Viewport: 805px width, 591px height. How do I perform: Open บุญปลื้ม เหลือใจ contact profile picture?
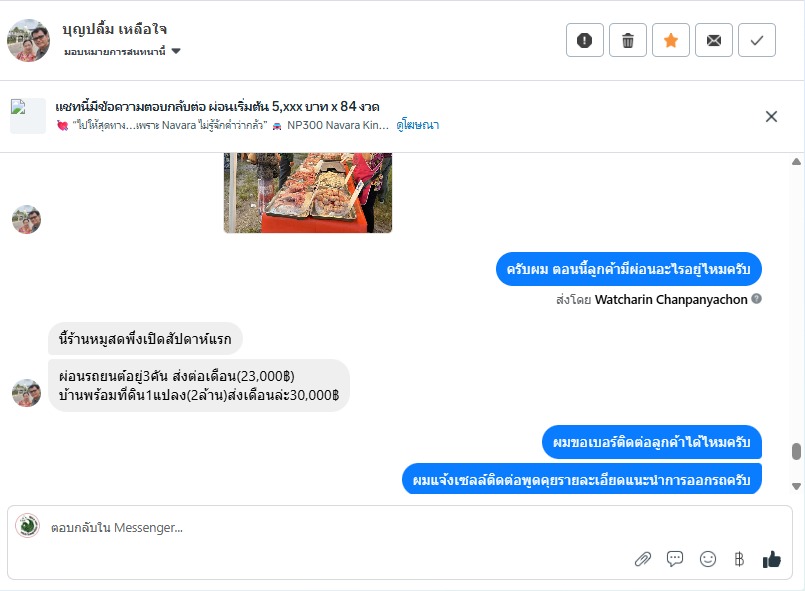click(x=28, y=40)
